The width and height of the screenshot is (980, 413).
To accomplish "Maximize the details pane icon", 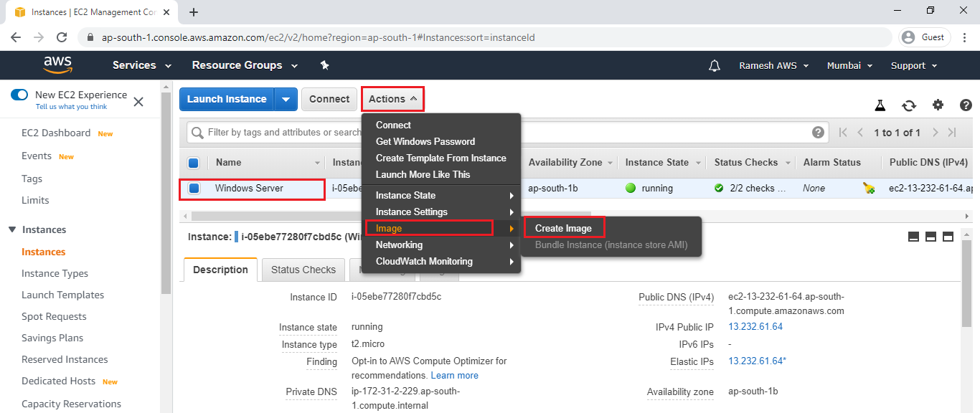I will click(x=948, y=237).
